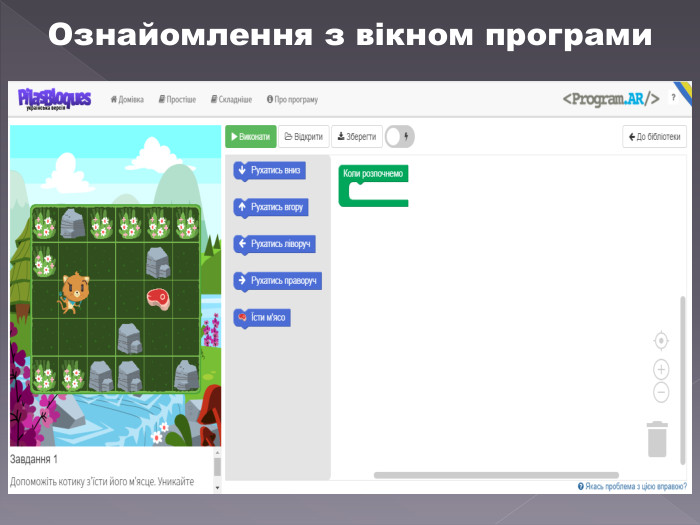
Task: Select the Рухатись праворуч block
Action: click(278, 281)
